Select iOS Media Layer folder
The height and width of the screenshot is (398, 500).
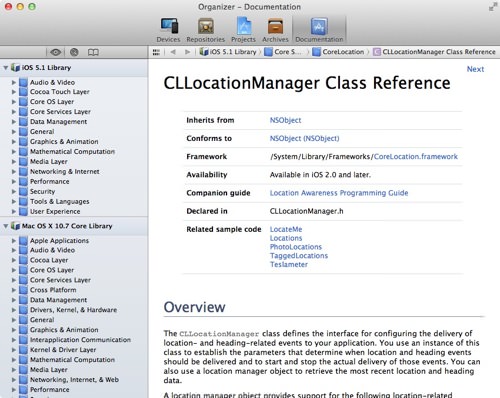tap(49, 162)
